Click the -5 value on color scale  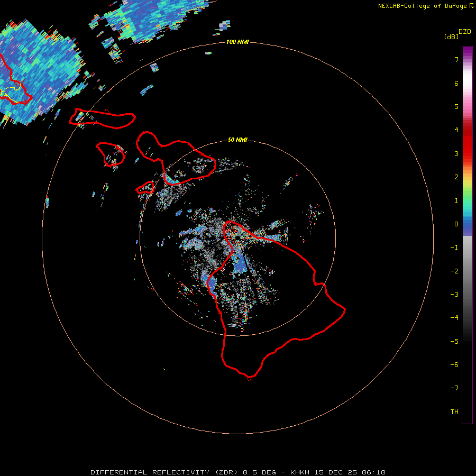tap(454, 341)
